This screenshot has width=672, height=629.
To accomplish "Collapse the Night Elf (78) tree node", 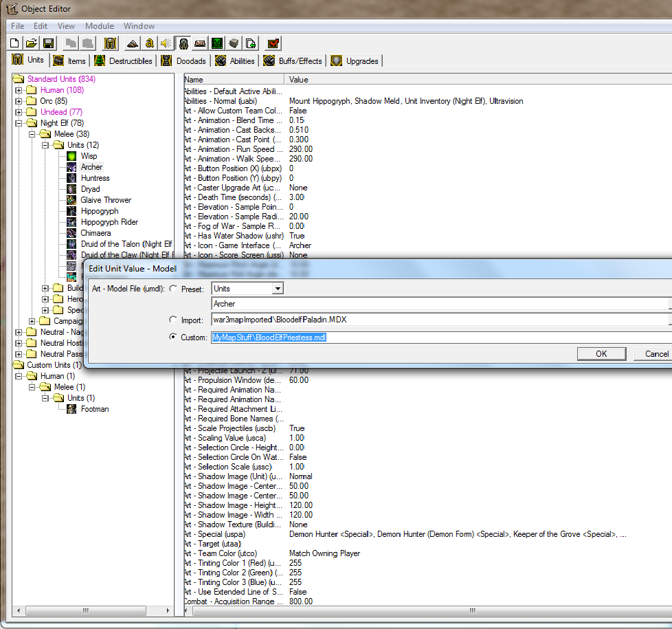I will tap(19, 123).
